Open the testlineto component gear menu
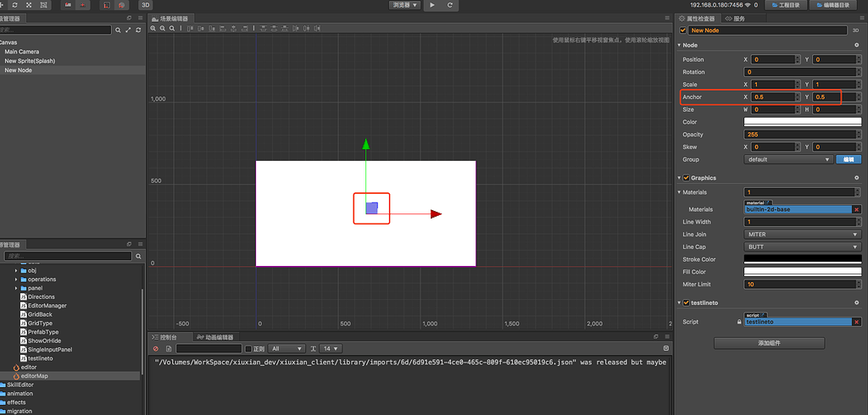The height and width of the screenshot is (415, 868). 857,302
